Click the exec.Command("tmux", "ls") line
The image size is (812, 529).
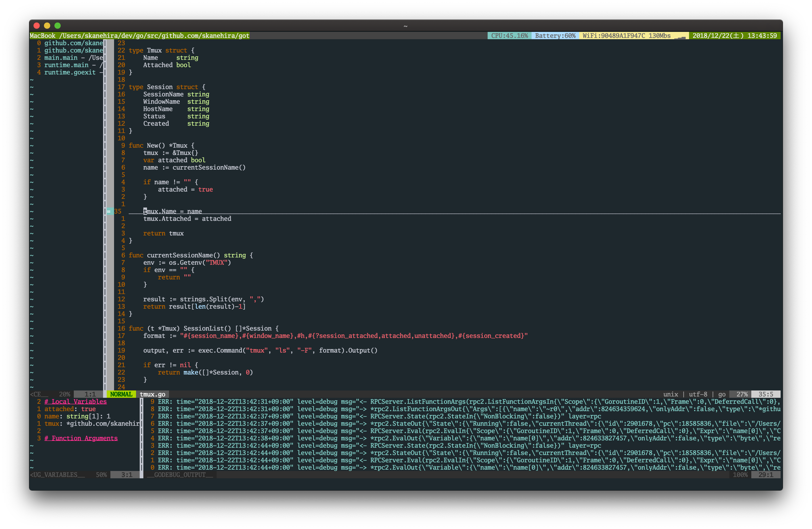(260, 350)
